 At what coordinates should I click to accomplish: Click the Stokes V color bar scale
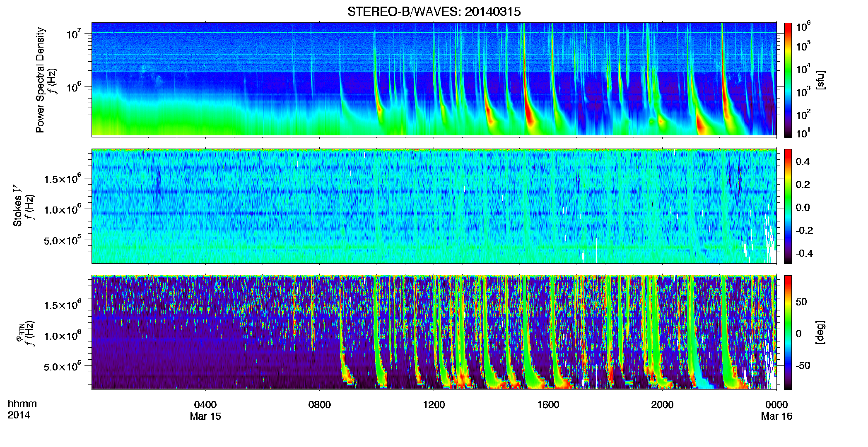[x=788, y=206]
